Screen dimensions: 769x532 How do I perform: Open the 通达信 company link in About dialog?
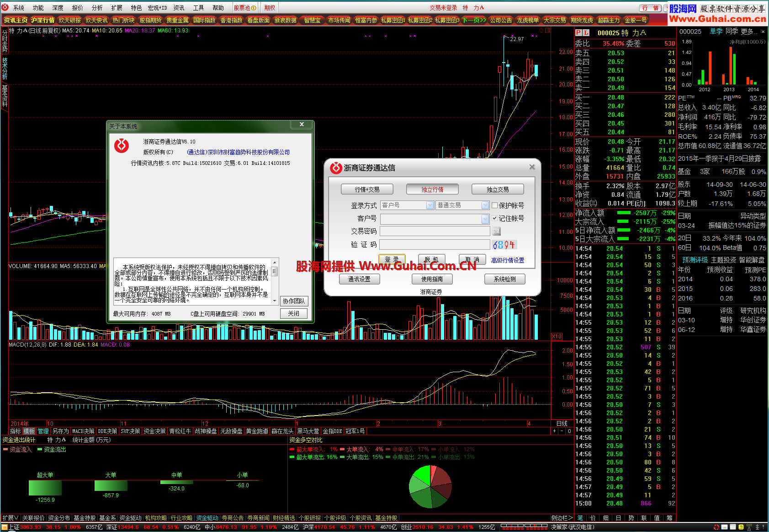pos(238,152)
